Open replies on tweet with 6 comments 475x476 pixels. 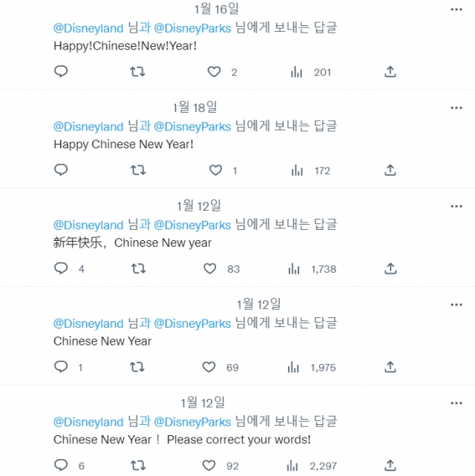61,465
